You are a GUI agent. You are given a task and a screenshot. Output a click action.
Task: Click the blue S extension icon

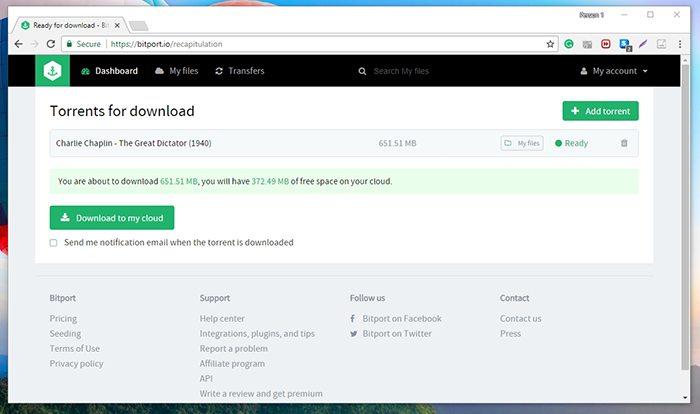pos(625,44)
